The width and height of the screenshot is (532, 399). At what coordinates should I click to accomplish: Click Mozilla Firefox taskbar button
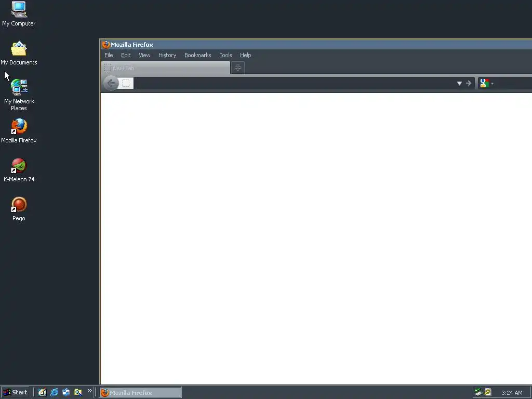pos(140,393)
